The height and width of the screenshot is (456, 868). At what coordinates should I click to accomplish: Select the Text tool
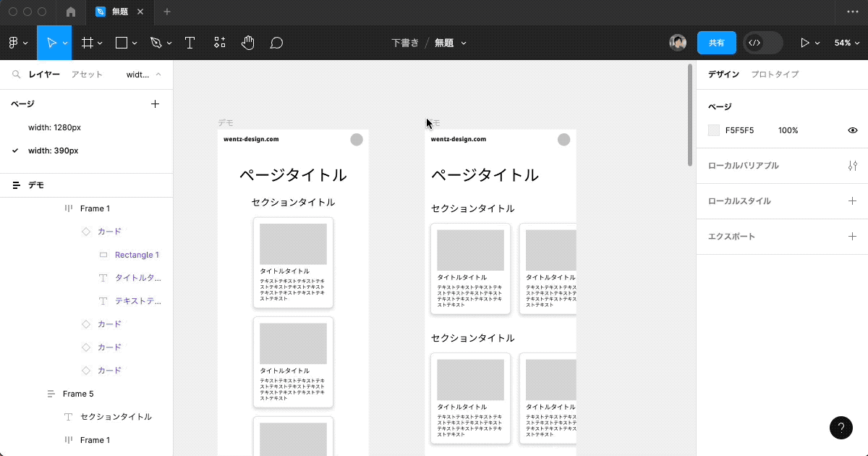[x=190, y=43]
